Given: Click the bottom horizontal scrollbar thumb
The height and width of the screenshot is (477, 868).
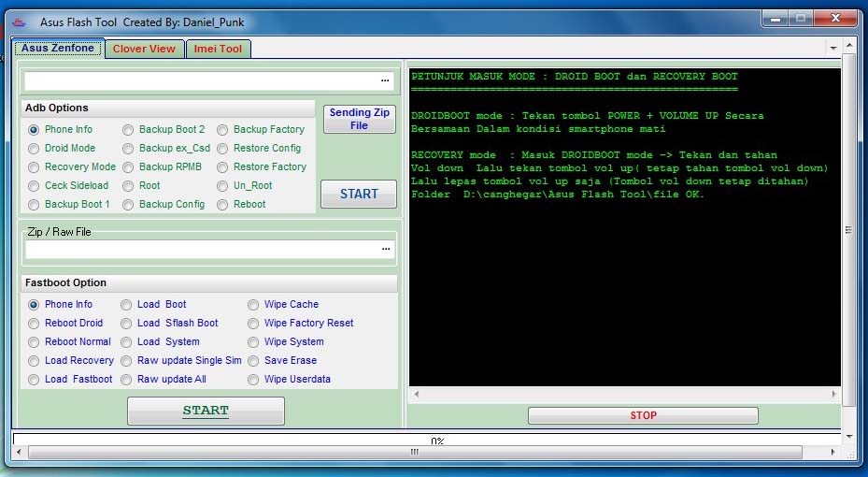Looking at the screenshot, I should click(x=415, y=452).
